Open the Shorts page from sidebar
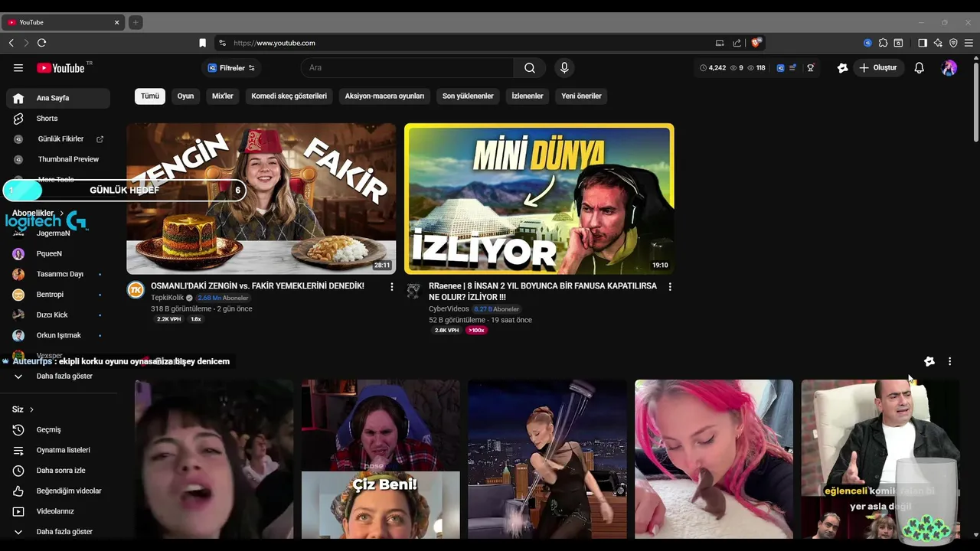 click(x=58, y=119)
